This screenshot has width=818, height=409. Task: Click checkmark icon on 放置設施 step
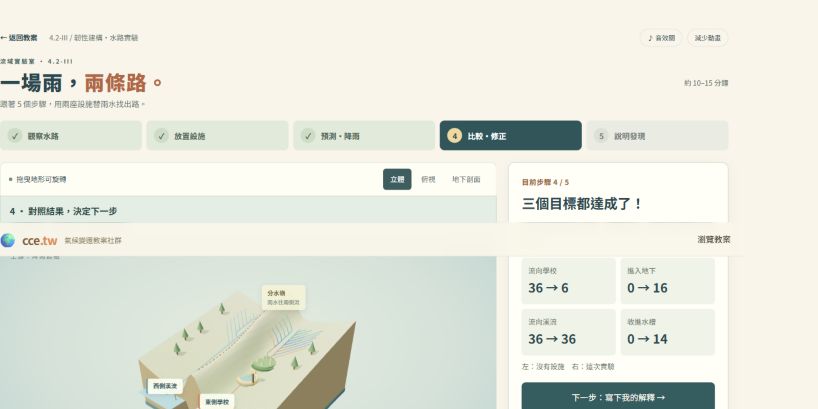pyautogui.click(x=162, y=136)
